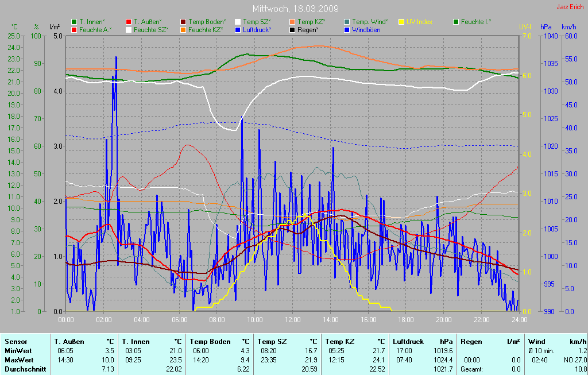Select the black Regen legend square
Screen dimensions: 588x375
292,29
